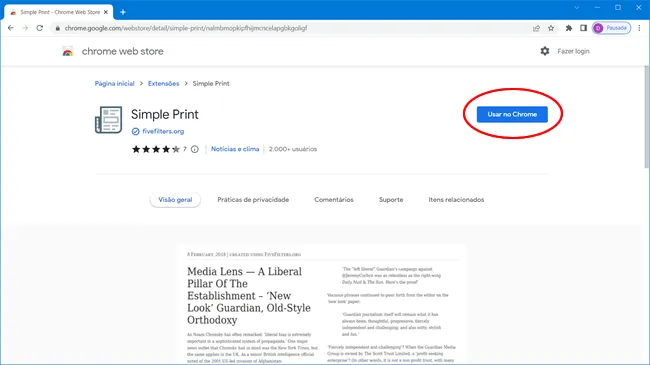Open the fivefilters.org publisher link

coord(163,131)
